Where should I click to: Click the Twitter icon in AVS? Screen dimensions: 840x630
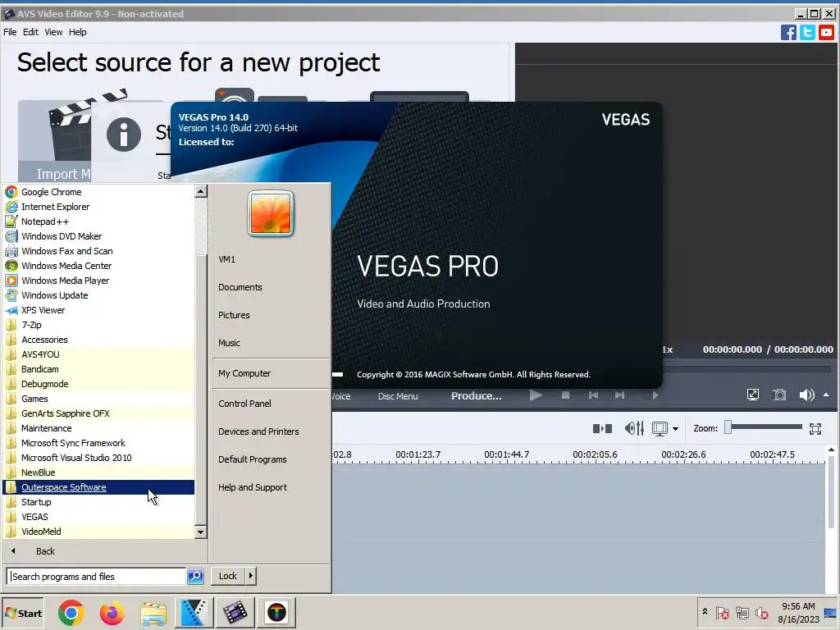point(807,32)
